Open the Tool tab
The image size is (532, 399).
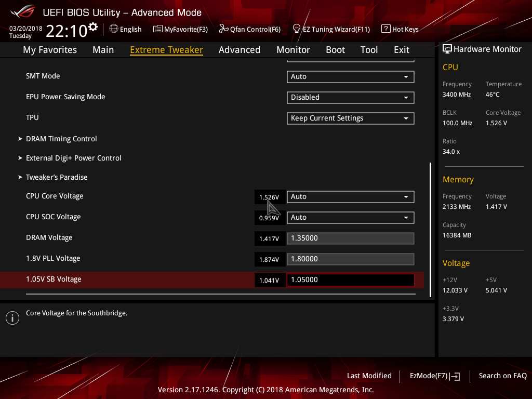(x=369, y=50)
